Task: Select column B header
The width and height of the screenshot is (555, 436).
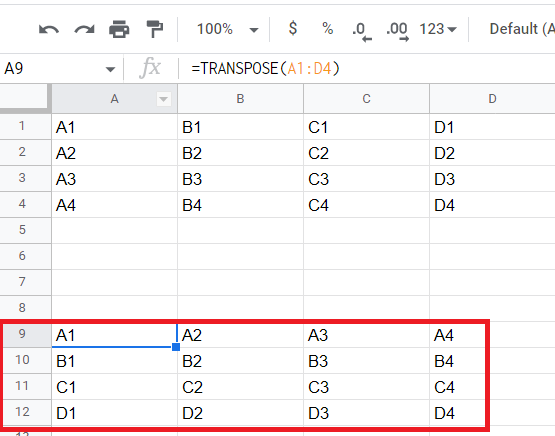Action: (x=240, y=99)
